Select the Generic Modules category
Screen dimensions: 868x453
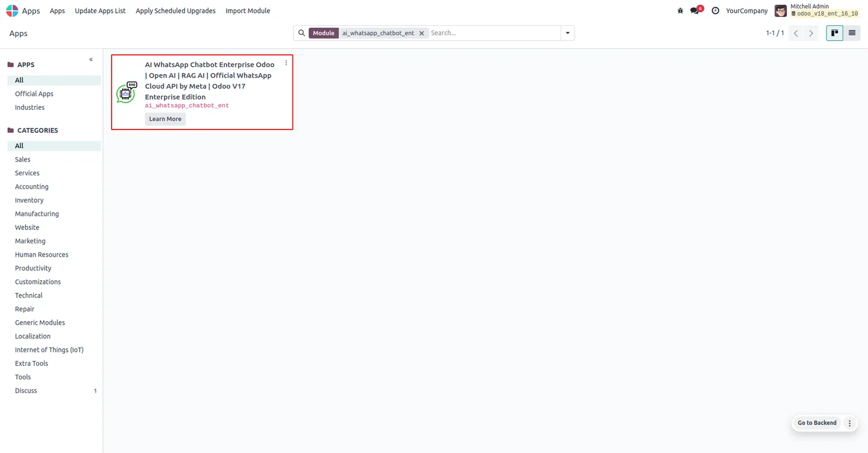click(54, 323)
